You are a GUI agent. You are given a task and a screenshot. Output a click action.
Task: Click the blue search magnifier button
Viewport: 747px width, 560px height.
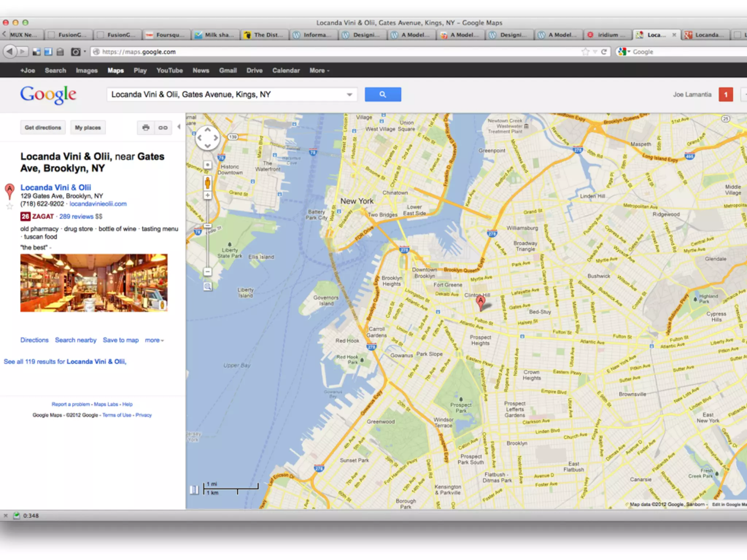383,94
